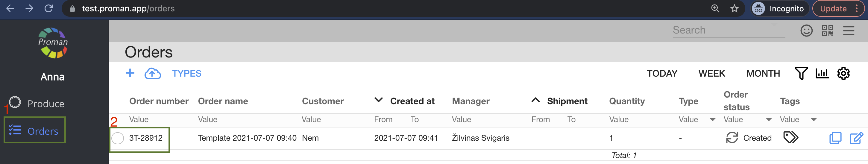Screen dimensions: 868x164
Task: Click the top Search input field
Action: pyautogui.click(x=728, y=30)
